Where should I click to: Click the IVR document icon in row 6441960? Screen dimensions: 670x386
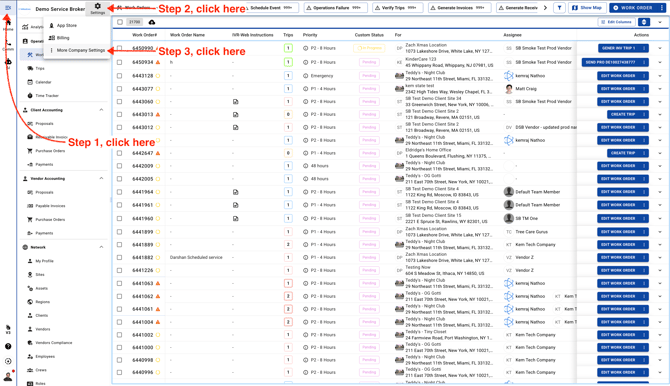point(235,218)
